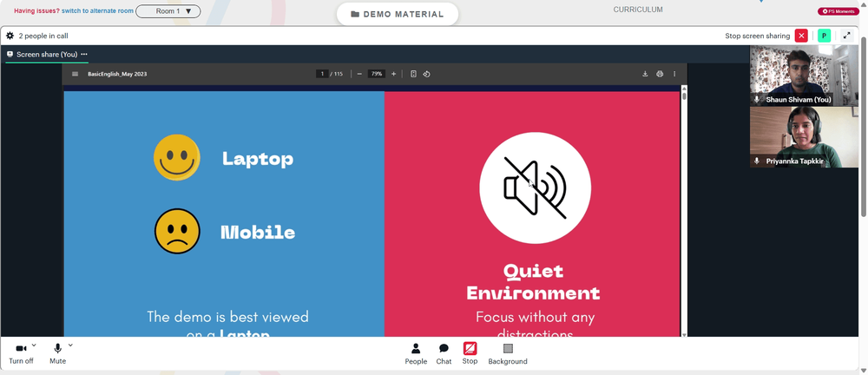Expand the call to fullscreen

pyautogui.click(x=846, y=36)
